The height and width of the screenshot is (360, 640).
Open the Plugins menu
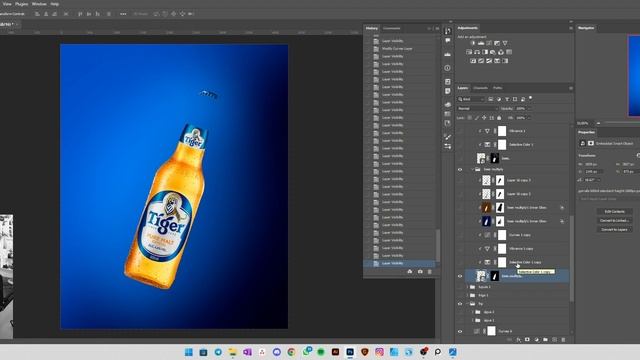(x=22, y=4)
